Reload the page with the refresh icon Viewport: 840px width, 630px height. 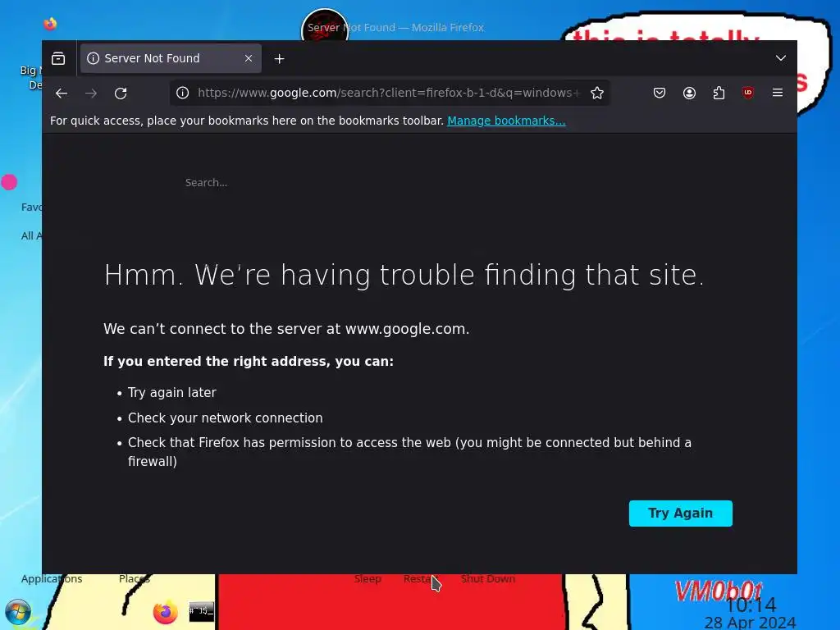(x=121, y=94)
